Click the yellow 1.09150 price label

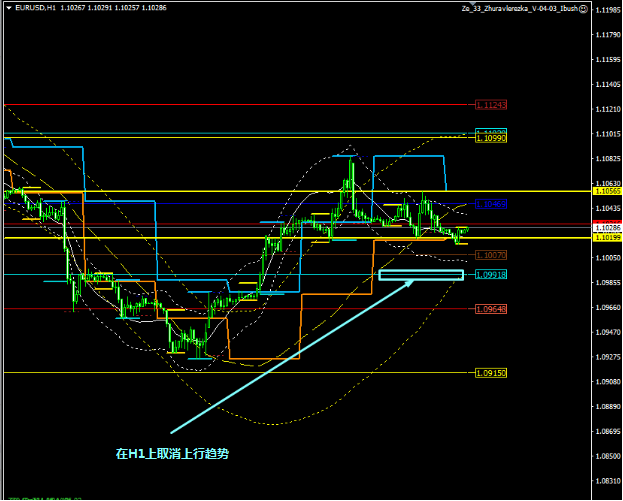[x=490, y=372]
